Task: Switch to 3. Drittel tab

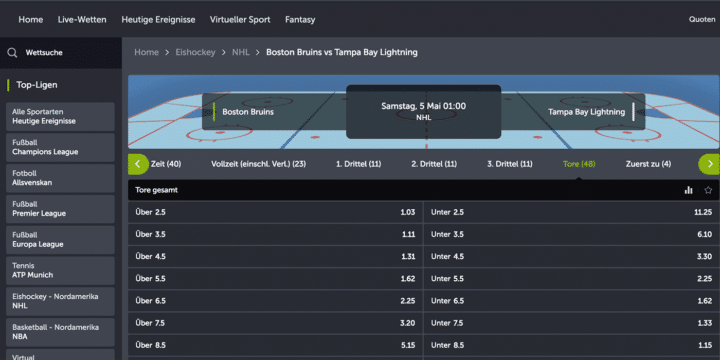Action: tap(510, 164)
